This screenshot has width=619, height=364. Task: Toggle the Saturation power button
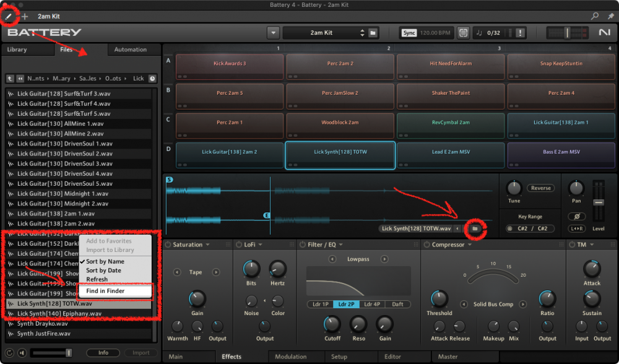(x=168, y=245)
